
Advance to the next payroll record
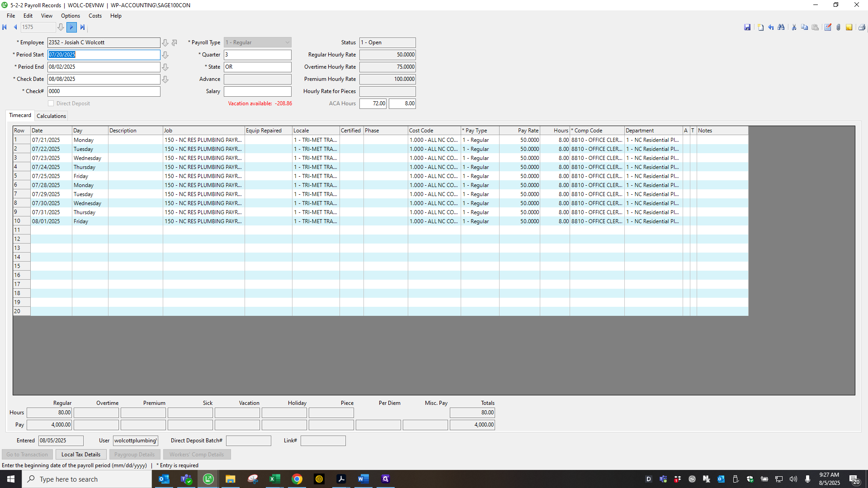click(71, 27)
